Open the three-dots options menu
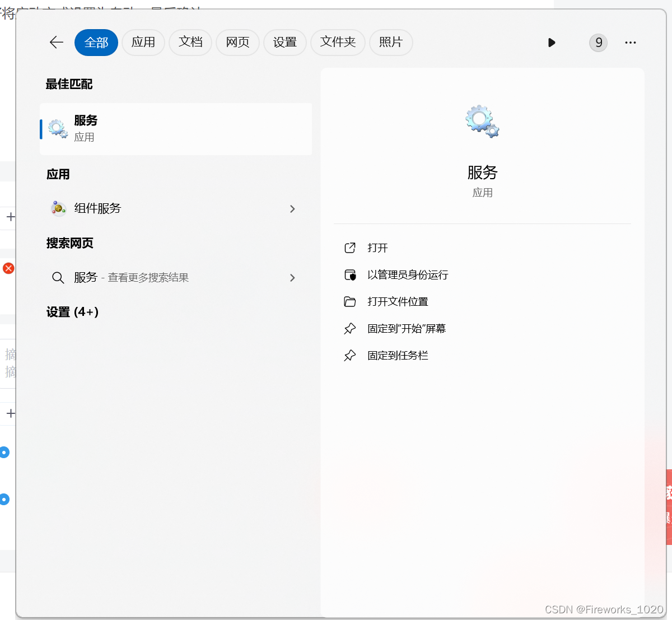672x620 pixels. (x=631, y=43)
